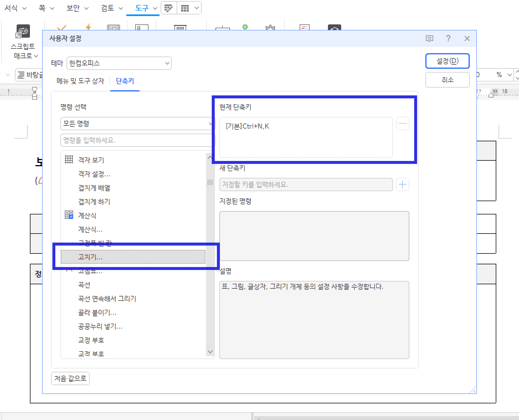
Task: Add a new shortcut with the plus icon
Action: point(402,185)
